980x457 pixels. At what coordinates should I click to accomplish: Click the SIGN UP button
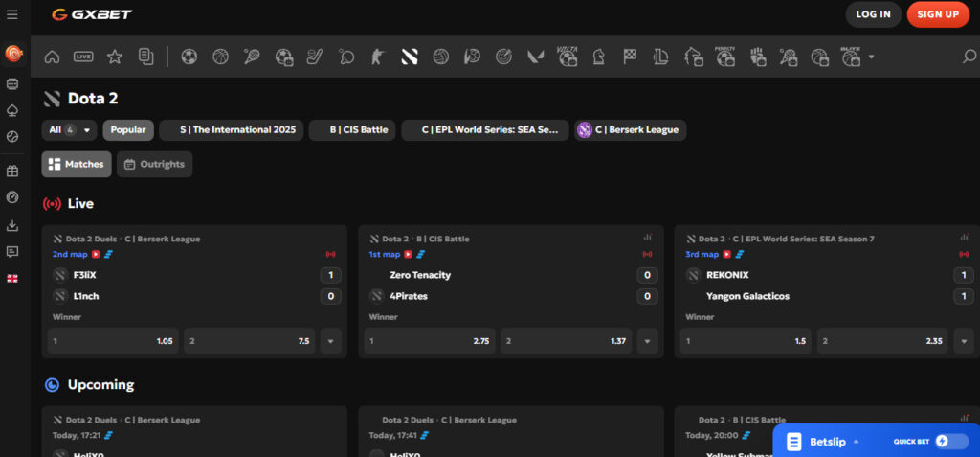click(x=938, y=14)
